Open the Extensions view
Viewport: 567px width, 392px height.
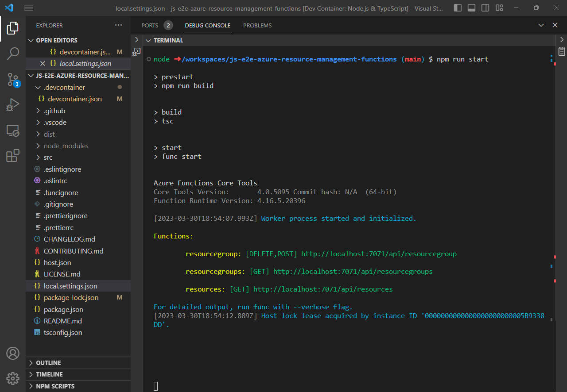pyautogui.click(x=12, y=156)
